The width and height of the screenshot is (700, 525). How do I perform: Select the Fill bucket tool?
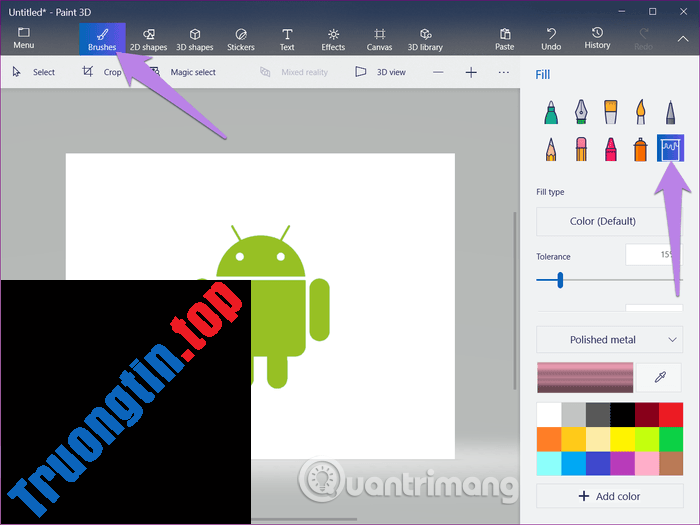[x=670, y=148]
